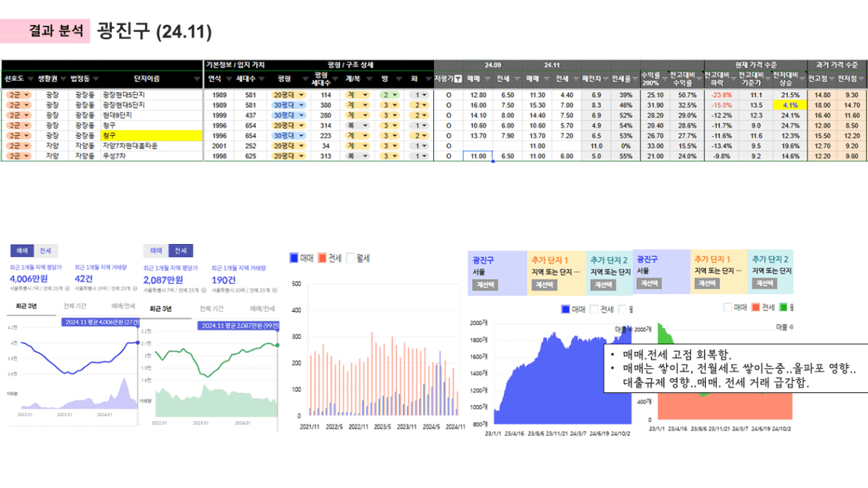
Task: Click info icon beside 서울특별시 20위
Action: point(275,290)
